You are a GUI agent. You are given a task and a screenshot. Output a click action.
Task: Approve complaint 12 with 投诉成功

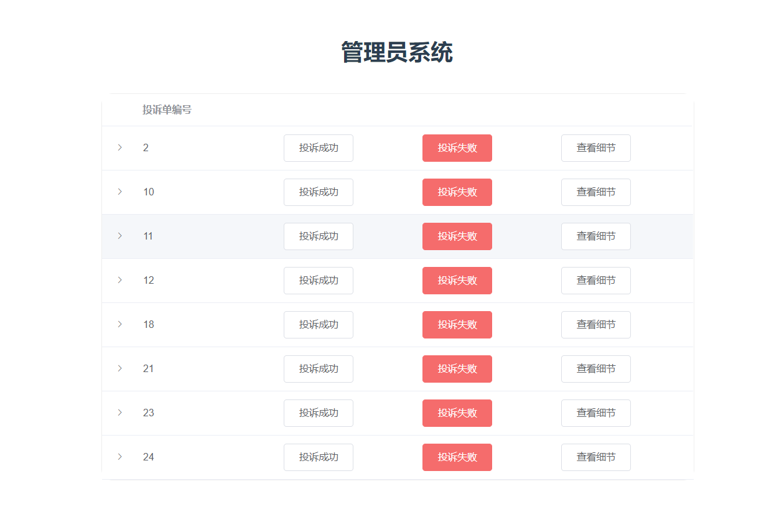click(319, 281)
